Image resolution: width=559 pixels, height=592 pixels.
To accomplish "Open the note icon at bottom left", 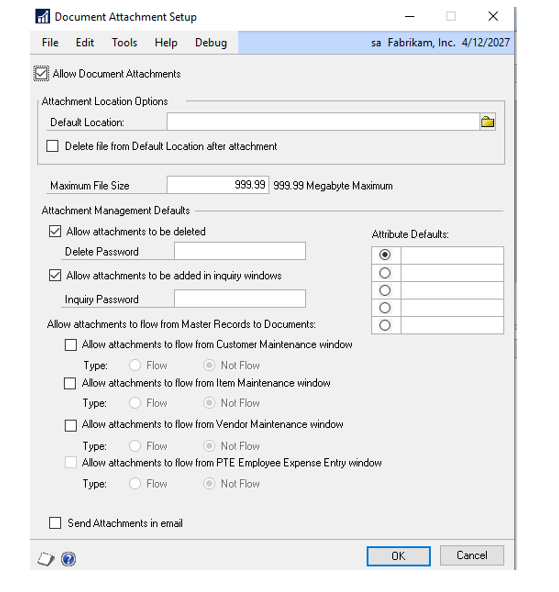I will tap(46, 559).
